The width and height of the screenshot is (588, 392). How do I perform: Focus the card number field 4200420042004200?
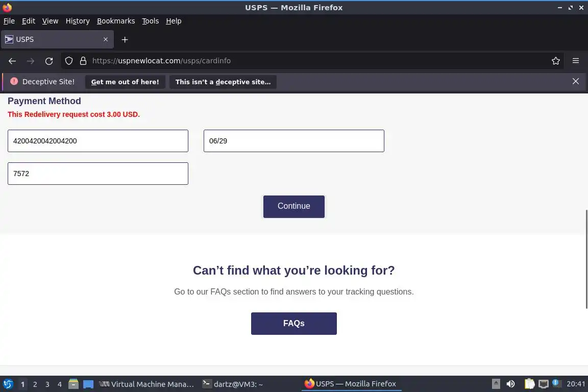coord(98,141)
